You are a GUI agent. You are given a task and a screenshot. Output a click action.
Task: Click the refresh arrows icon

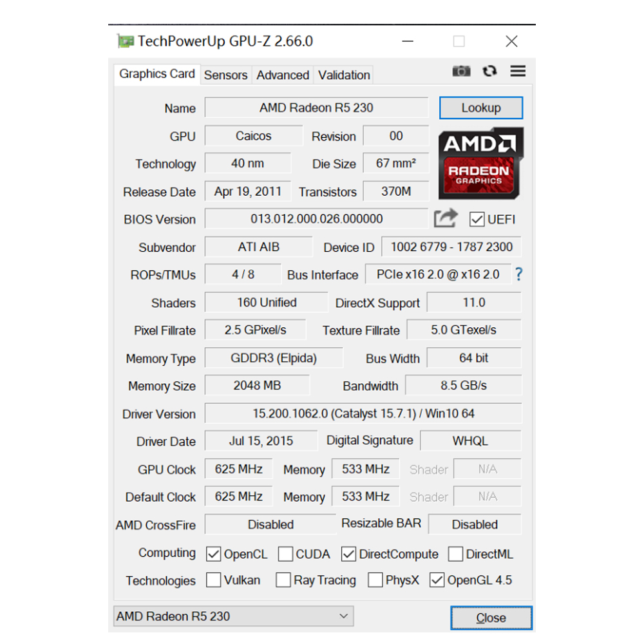point(489,71)
